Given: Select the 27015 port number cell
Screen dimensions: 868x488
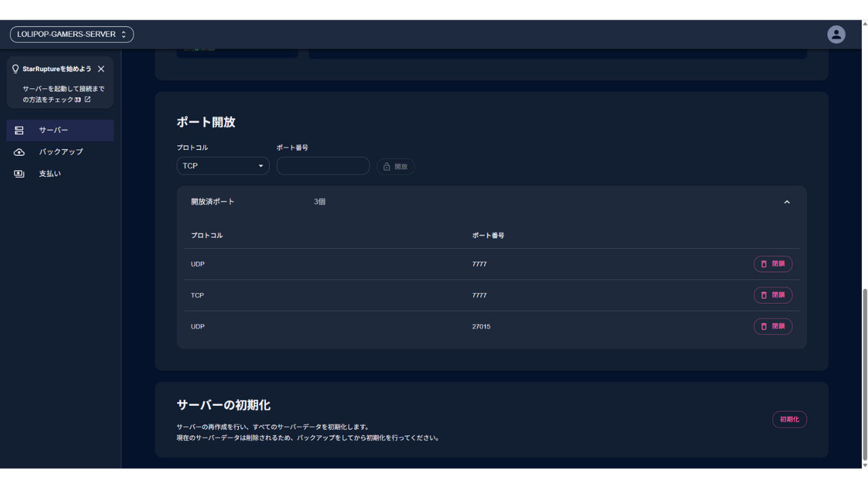Looking at the screenshot, I should 481,327.
